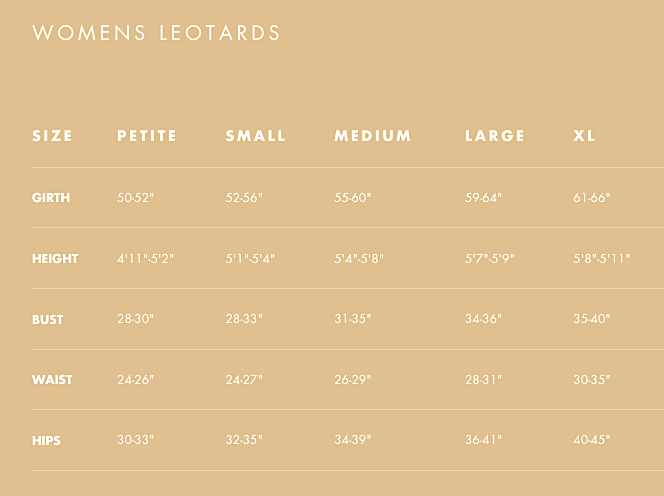
Task: Select the MEDIUM column header
Action: point(373,136)
